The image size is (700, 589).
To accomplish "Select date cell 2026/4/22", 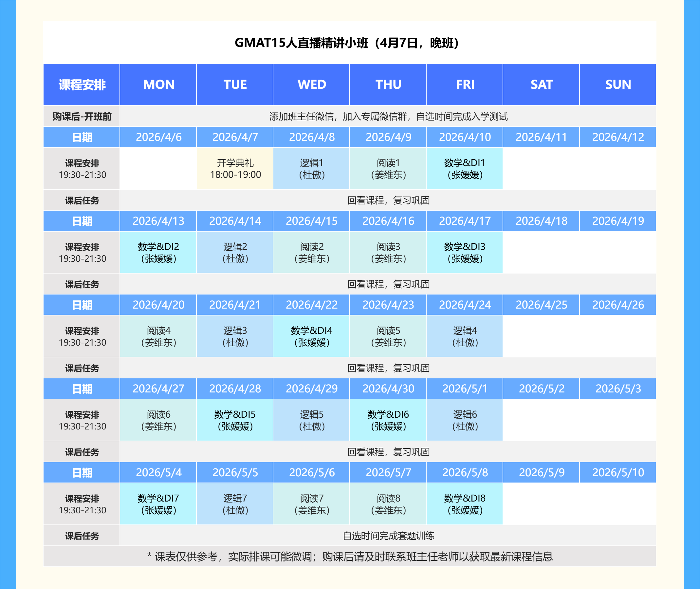I will pyautogui.click(x=311, y=305).
